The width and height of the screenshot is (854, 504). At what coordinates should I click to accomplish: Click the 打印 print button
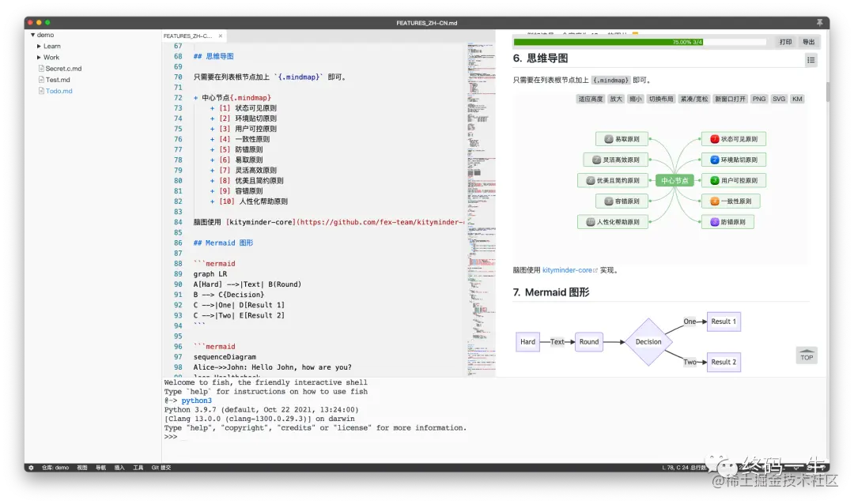pyautogui.click(x=785, y=42)
